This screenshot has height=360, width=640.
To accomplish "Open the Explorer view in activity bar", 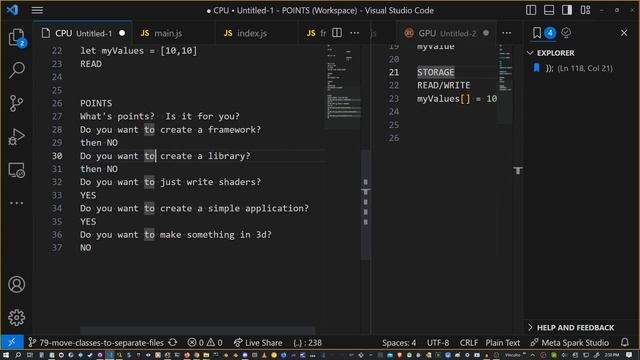I will point(16,38).
